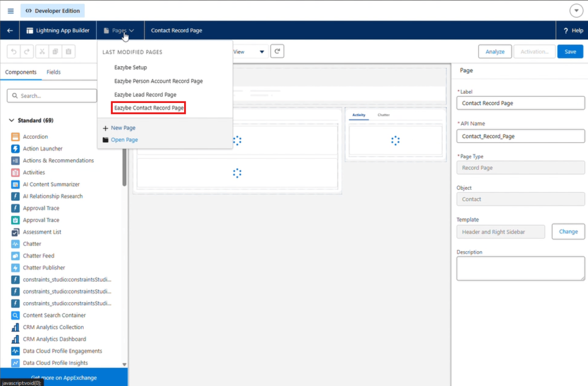Open the top-right circular dropdown button
Screen dimensions: 588x386
pyautogui.click(x=576, y=11)
